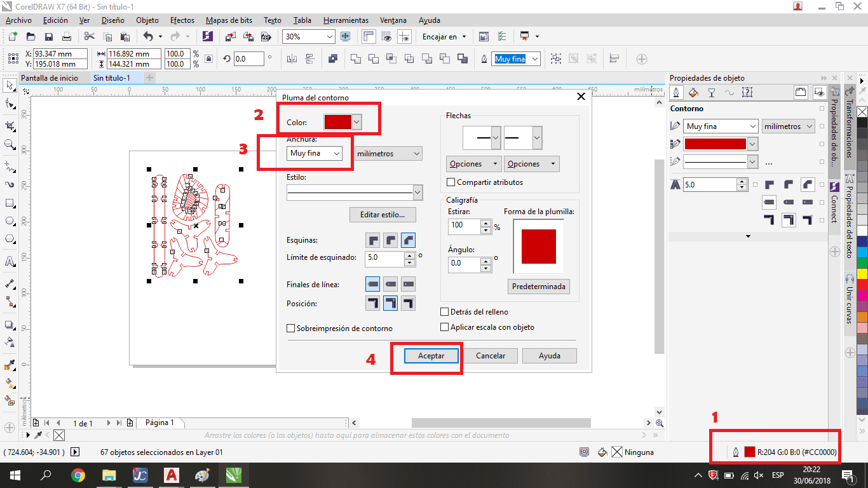The image size is (868, 488).
Task: Enable Sobreimpresión de contorno checkbox
Action: [x=291, y=329]
